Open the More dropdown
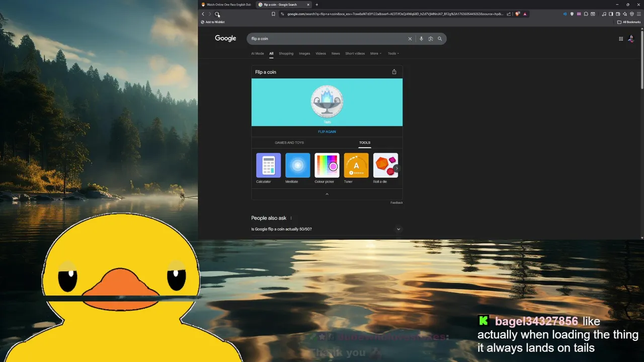Viewport: 644px width, 362px height. [x=376, y=53]
